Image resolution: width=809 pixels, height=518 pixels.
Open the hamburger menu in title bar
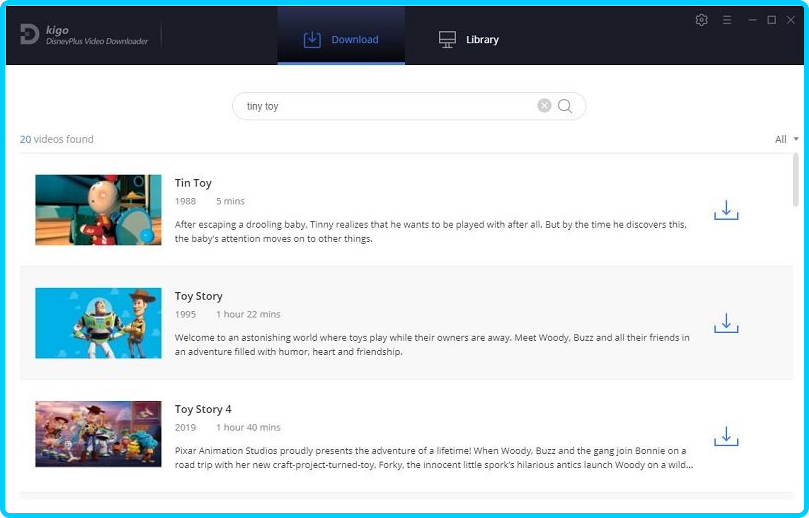[727, 20]
